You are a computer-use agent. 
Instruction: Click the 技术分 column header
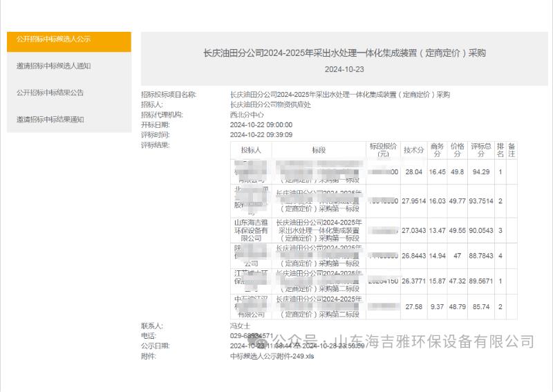coord(413,150)
